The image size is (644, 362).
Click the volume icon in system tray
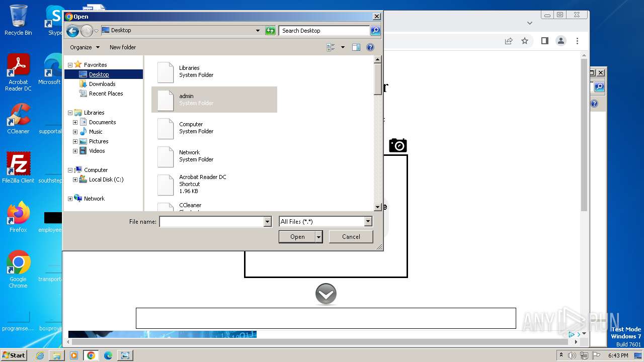click(x=572, y=355)
